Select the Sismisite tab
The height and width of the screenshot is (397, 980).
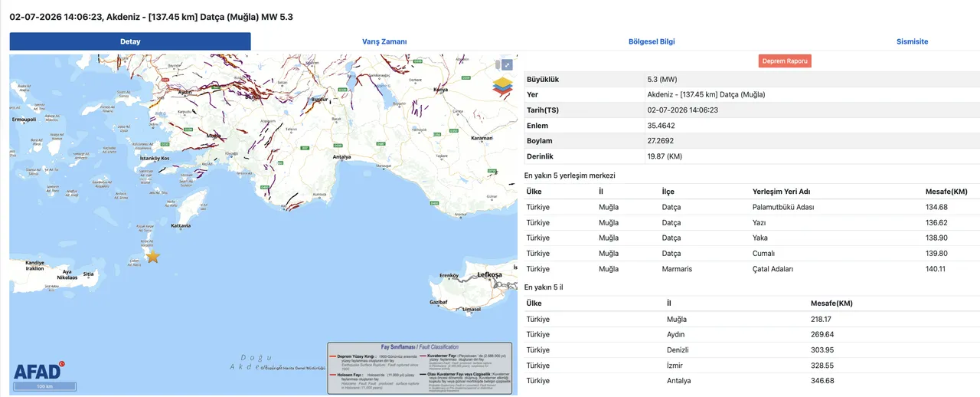[912, 41]
